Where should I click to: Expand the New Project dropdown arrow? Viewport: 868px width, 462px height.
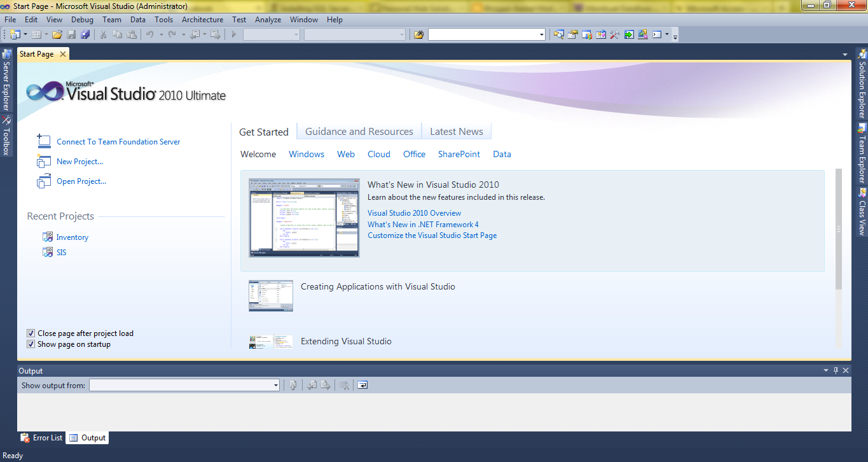[25, 34]
